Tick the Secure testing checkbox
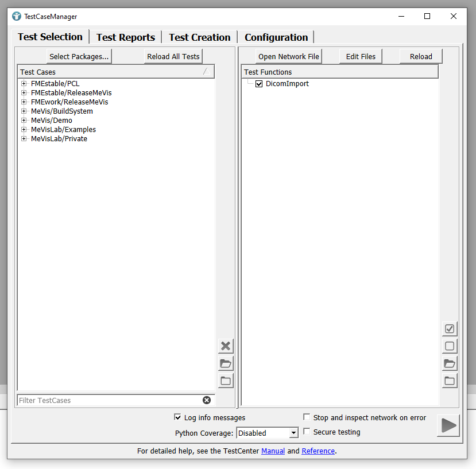The image size is (476, 469). (307, 432)
